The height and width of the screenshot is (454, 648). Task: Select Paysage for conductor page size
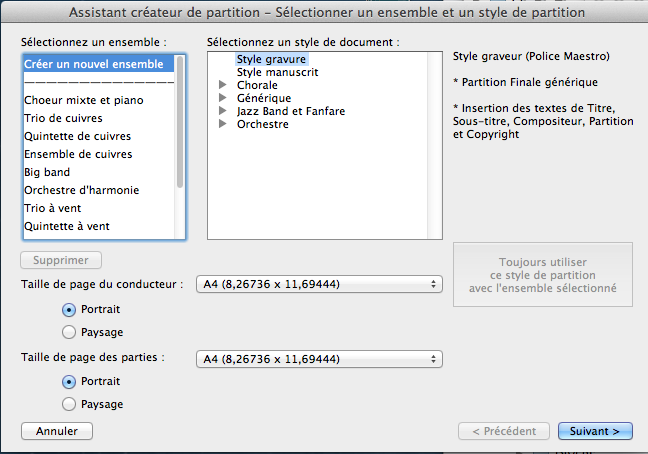pos(68,332)
